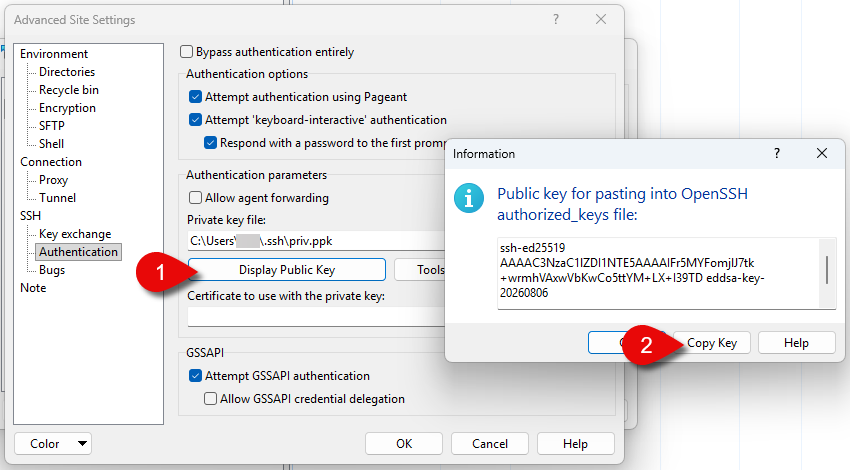The height and width of the screenshot is (470, 850).
Task: Open the Proxy settings page
Action: [x=53, y=180]
